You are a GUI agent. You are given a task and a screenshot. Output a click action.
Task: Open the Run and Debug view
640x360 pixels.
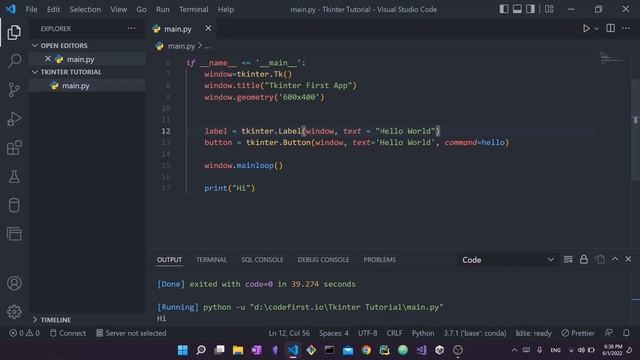(x=14, y=119)
